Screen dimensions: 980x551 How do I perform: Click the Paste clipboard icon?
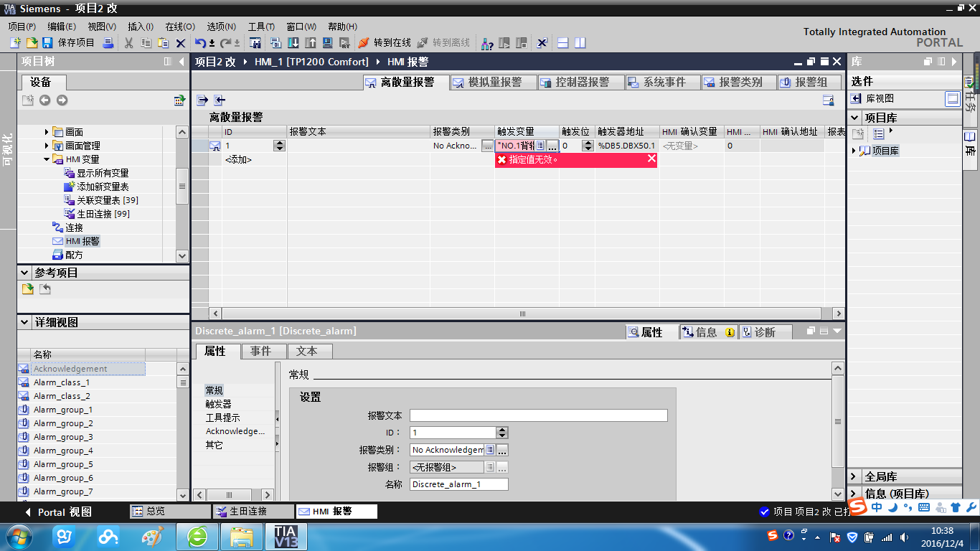(163, 43)
